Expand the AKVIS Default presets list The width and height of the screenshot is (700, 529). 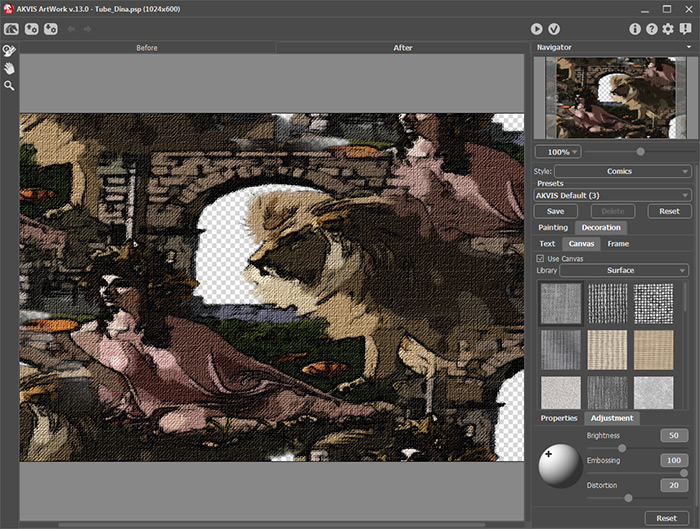pos(612,195)
